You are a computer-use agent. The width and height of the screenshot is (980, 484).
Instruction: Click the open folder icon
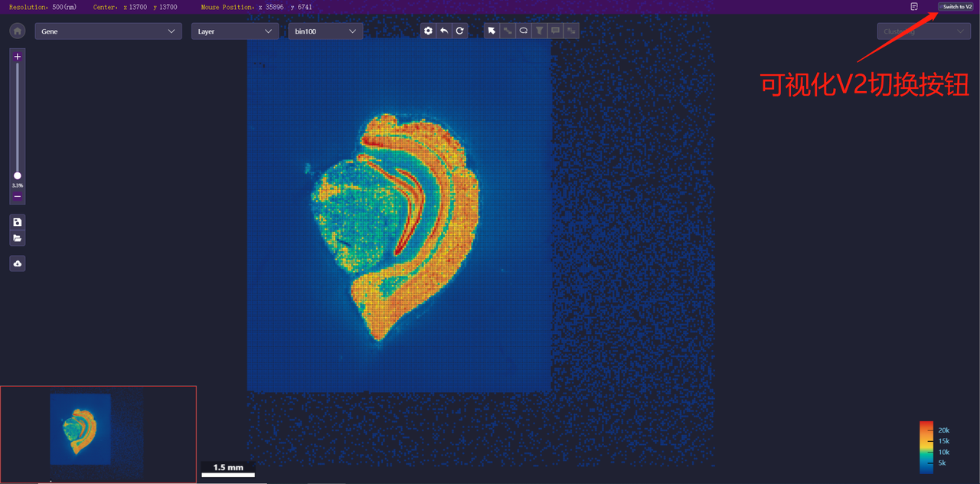18,238
